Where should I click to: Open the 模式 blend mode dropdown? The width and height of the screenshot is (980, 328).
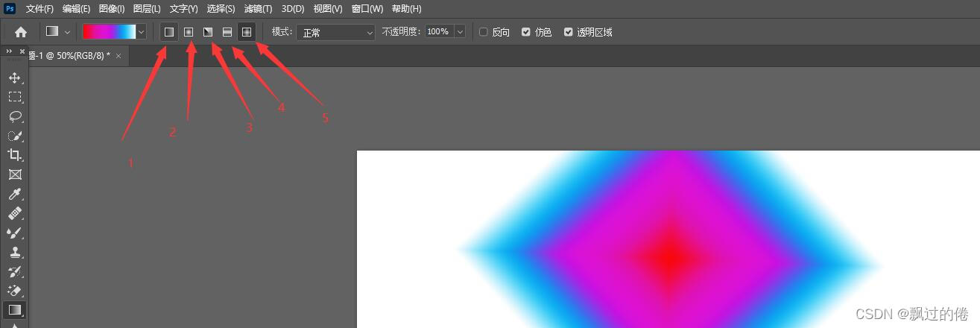click(336, 32)
